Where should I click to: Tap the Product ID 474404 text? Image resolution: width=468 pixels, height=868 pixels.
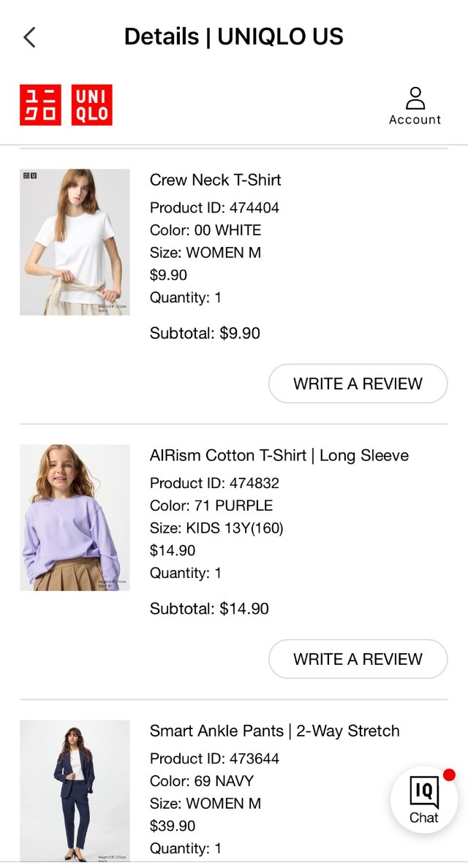[x=214, y=208]
